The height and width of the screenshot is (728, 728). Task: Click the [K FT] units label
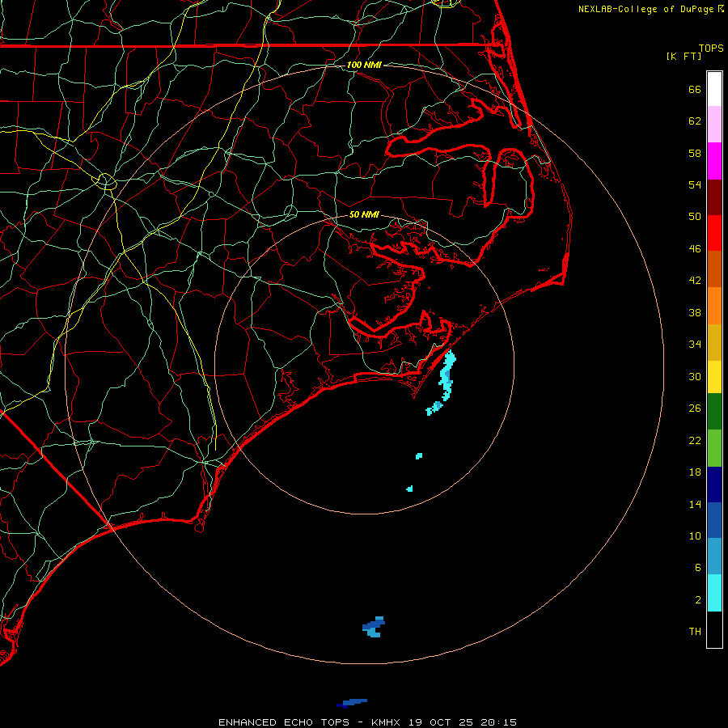pos(684,56)
